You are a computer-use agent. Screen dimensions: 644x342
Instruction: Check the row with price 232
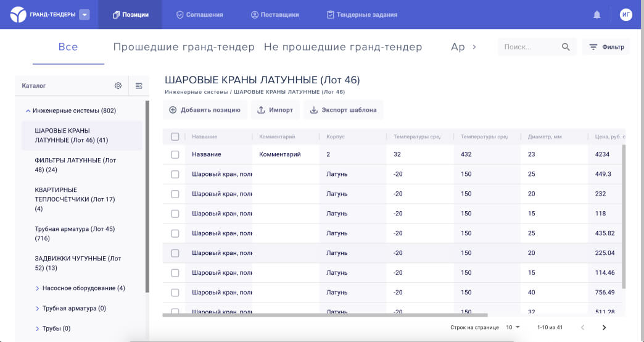pyautogui.click(x=175, y=194)
